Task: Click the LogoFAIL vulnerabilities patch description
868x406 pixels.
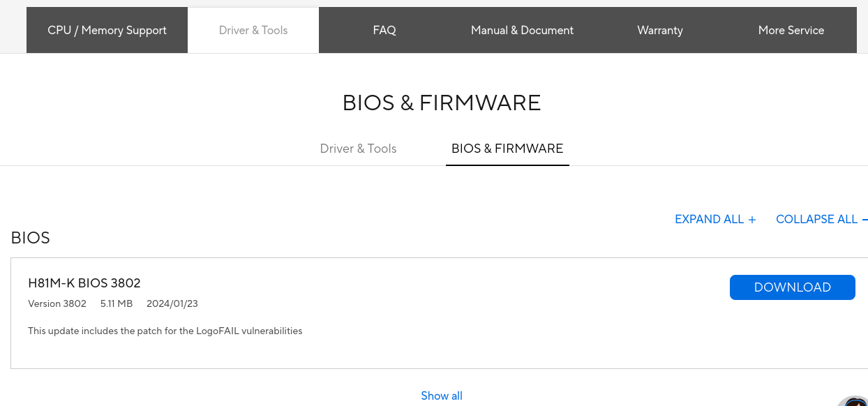Action: tap(165, 331)
